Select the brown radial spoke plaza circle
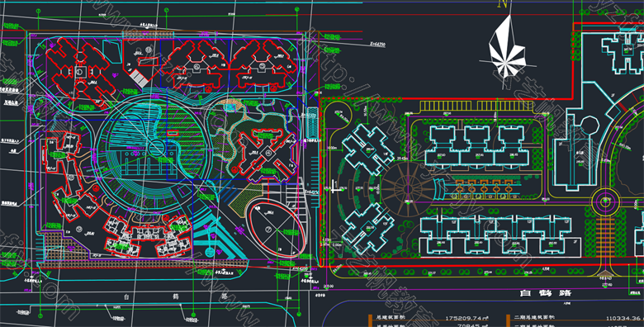Screen dimensions: 644x327 [408, 189]
